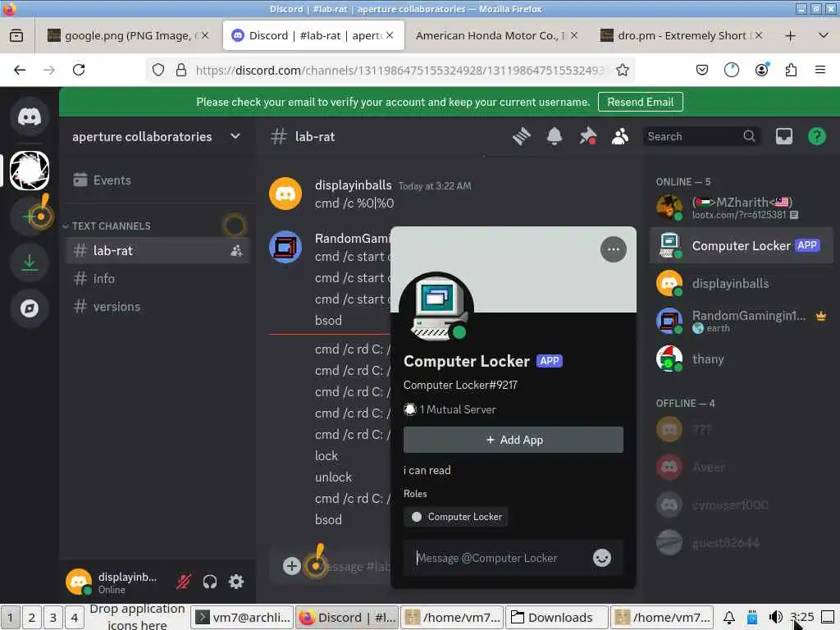Open User Settings gear icon
The image size is (840, 630).
coord(236,582)
